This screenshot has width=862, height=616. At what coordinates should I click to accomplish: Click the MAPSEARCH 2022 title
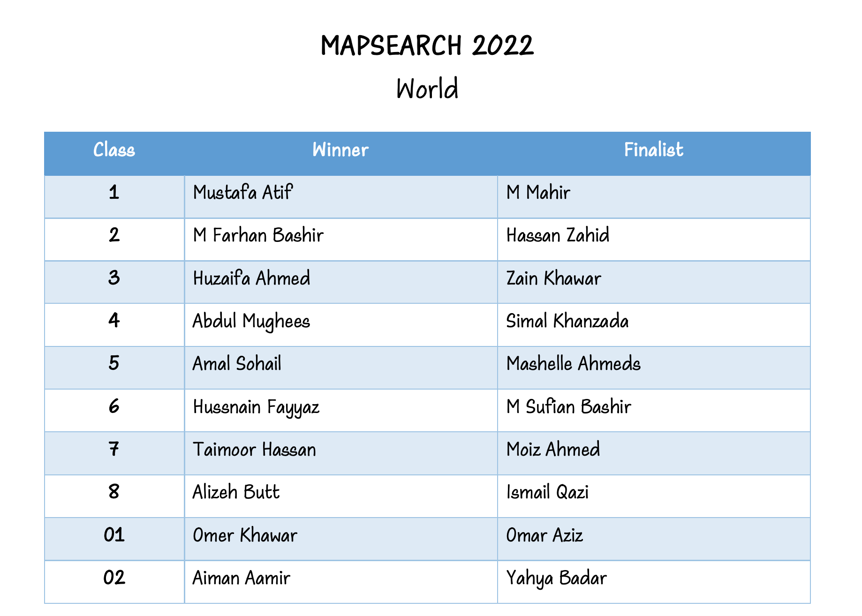[x=427, y=46]
